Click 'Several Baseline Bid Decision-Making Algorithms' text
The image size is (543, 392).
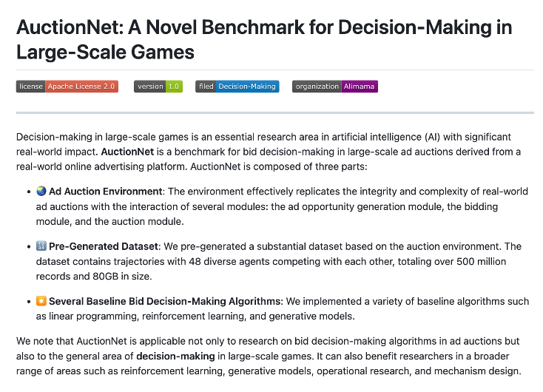pyautogui.click(x=166, y=301)
